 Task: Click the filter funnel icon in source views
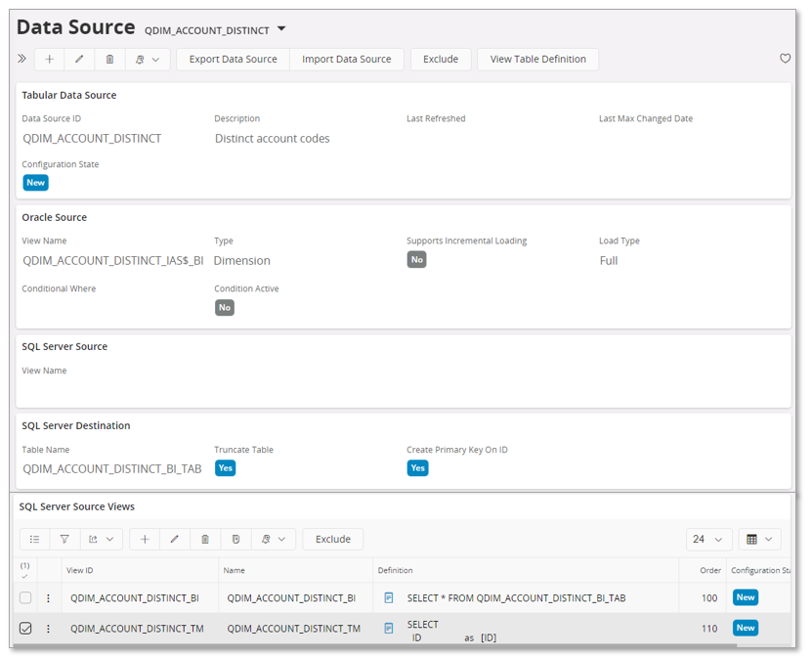[64, 539]
